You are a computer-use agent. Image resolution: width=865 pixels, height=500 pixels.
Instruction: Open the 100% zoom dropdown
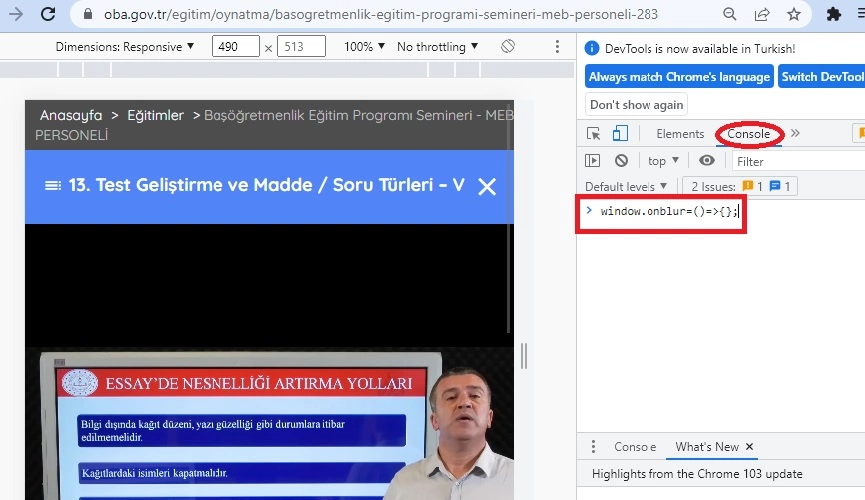click(x=365, y=47)
